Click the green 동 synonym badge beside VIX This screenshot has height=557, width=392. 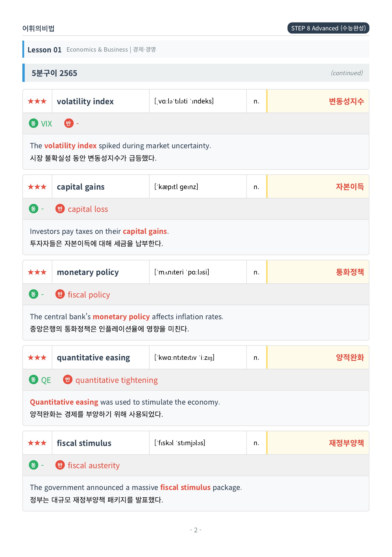(x=34, y=123)
